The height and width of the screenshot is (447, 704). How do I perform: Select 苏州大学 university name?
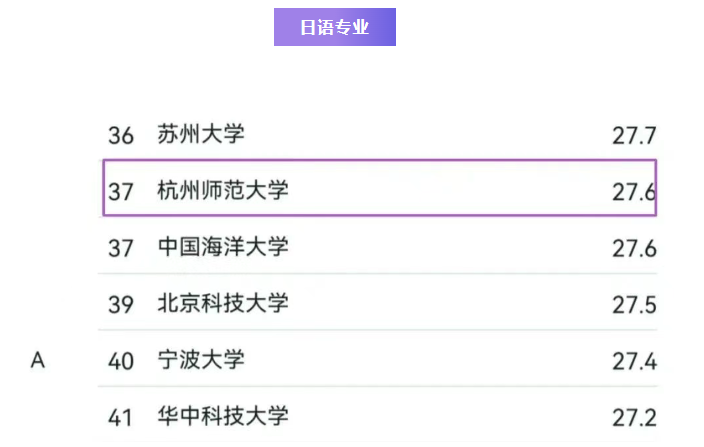click(201, 134)
